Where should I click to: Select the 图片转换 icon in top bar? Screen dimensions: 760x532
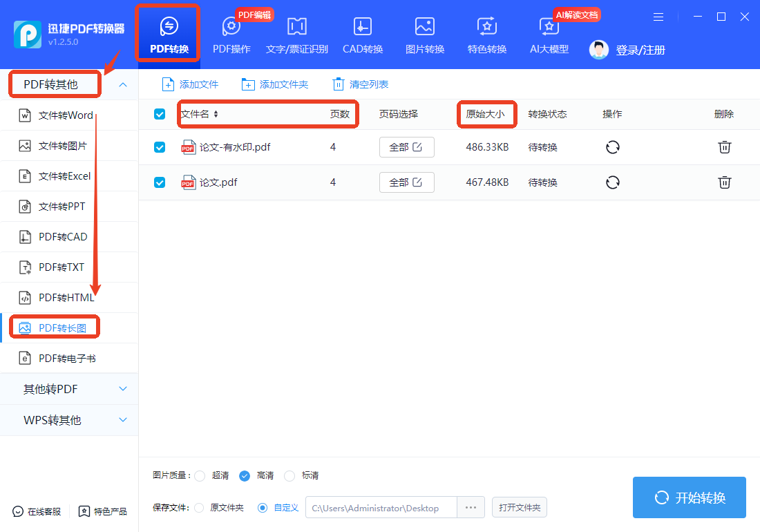click(425, 27)
